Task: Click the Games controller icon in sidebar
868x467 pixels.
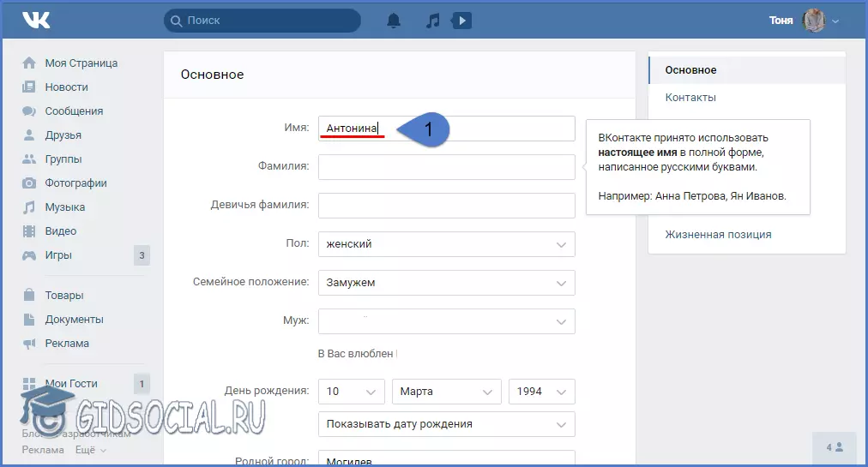Action: 29,255
